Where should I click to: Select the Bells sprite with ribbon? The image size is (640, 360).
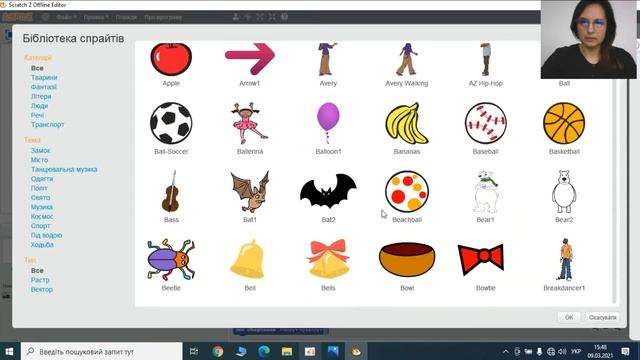click(328, 260)
